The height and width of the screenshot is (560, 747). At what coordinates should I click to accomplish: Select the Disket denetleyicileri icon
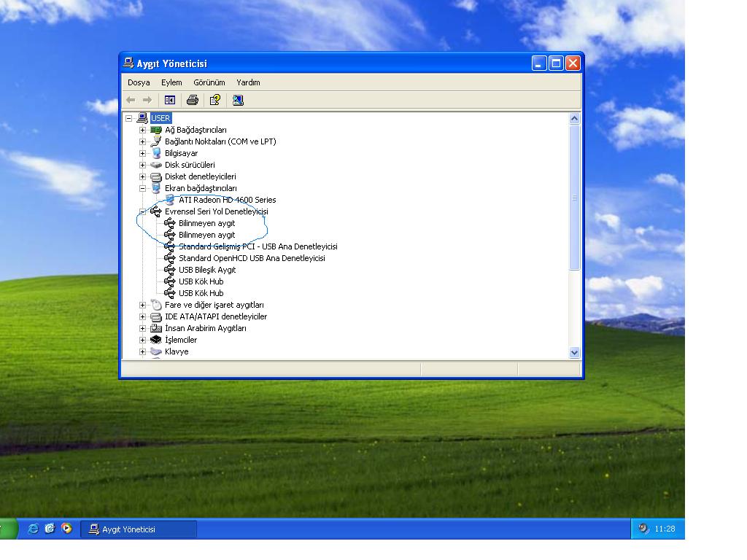156,176
